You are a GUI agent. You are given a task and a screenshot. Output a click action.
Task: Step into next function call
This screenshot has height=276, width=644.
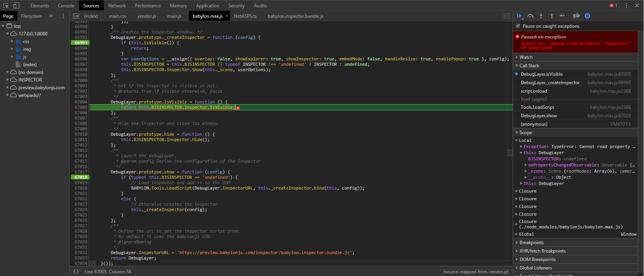coord(541,16)
